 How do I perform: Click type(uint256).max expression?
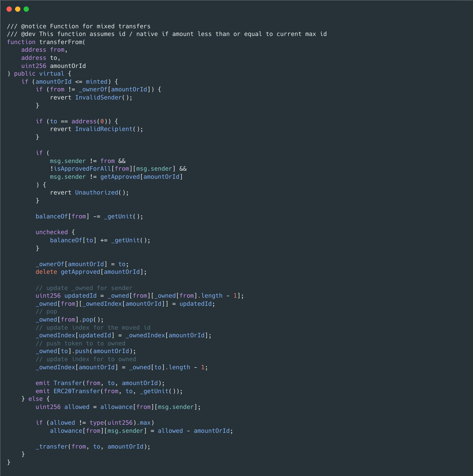pyautogui.click(x=120, y=423)
